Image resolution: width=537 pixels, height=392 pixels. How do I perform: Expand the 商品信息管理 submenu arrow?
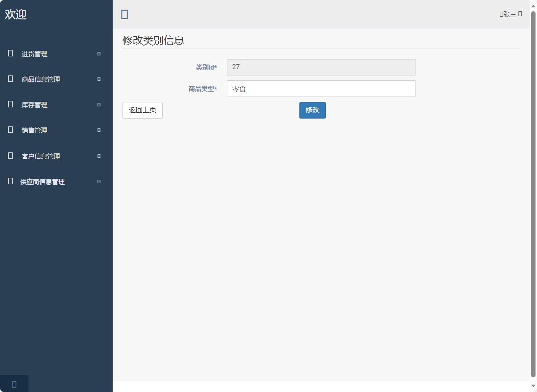98,79
